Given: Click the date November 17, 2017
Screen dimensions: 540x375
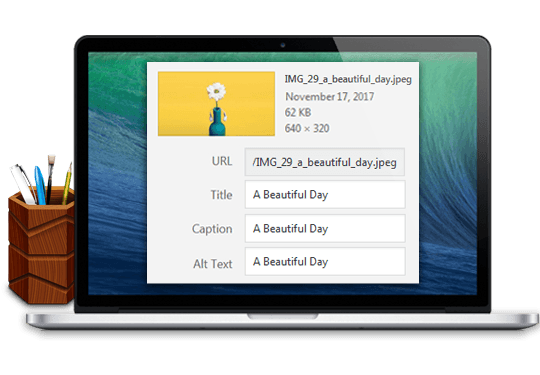Looking at the screenshot, I should (330, 96).
